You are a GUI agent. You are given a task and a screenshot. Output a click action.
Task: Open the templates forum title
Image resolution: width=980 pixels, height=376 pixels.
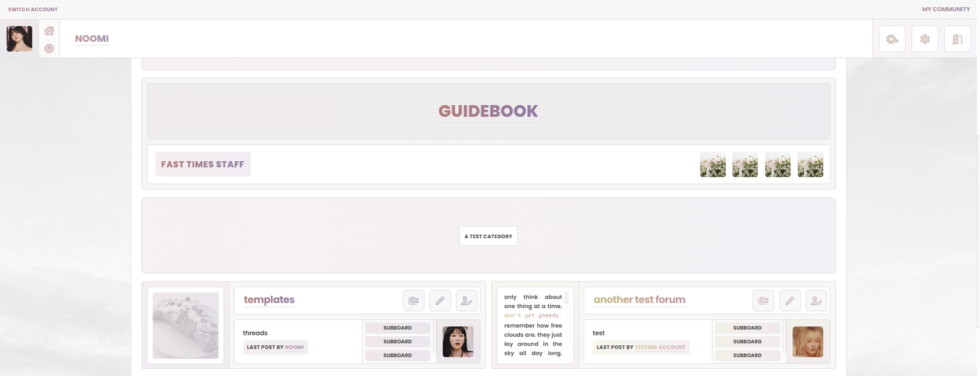pos(269,300)
